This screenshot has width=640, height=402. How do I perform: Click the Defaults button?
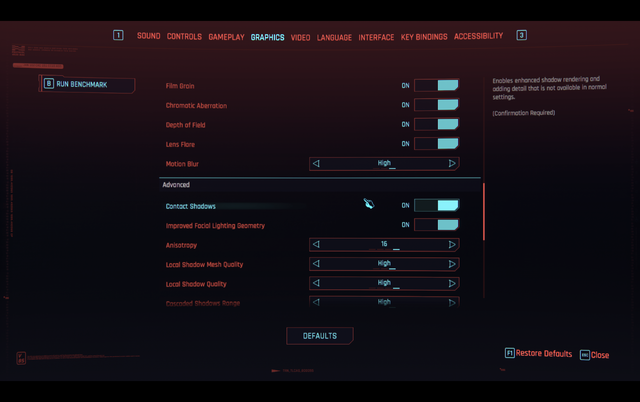[x=320, y=336]
